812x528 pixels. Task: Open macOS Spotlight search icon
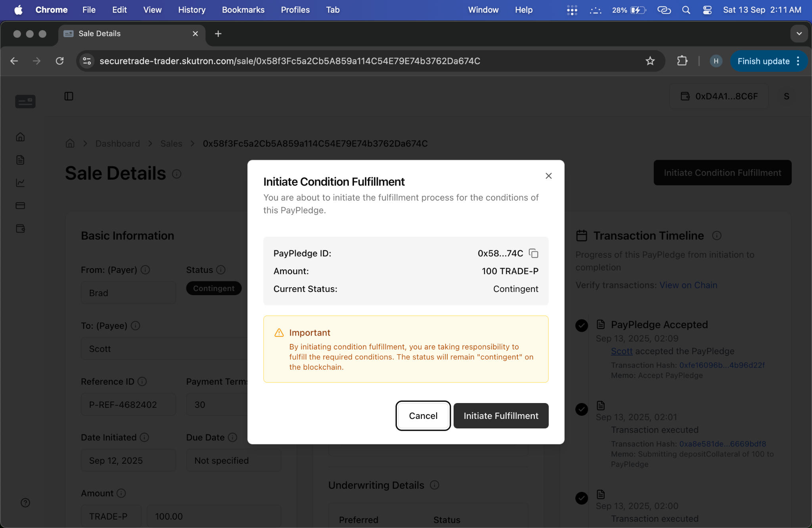click(686, 10)
